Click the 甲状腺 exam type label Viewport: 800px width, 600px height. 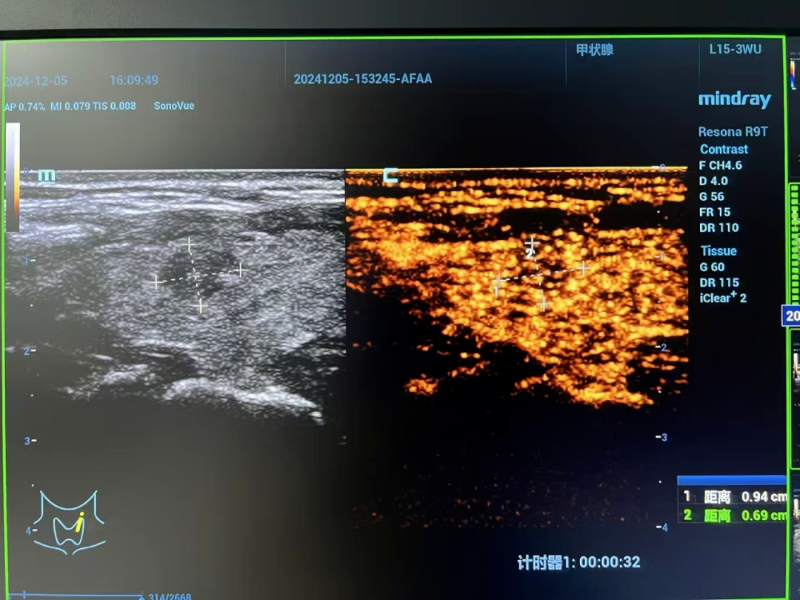[597, 49]
